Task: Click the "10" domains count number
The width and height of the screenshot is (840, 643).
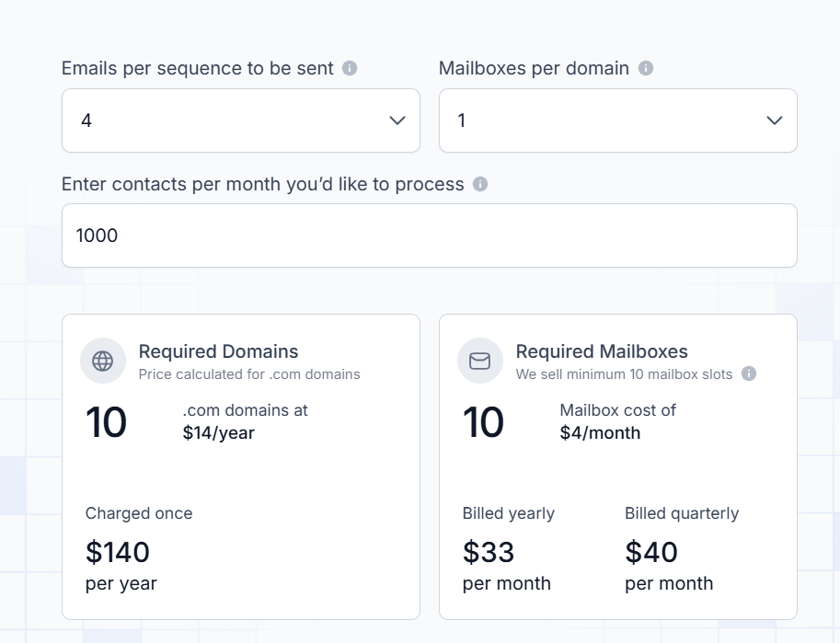Action: 107,421
